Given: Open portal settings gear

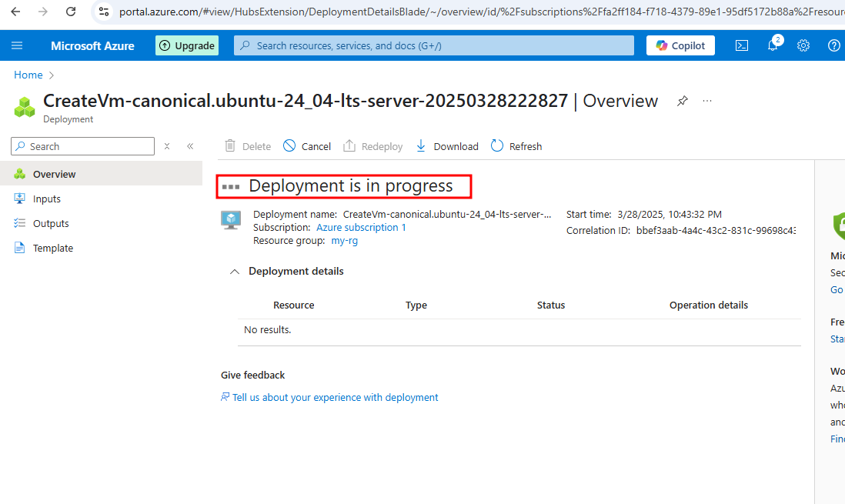Looking at the screenshot, I should (x=803, y=46).
